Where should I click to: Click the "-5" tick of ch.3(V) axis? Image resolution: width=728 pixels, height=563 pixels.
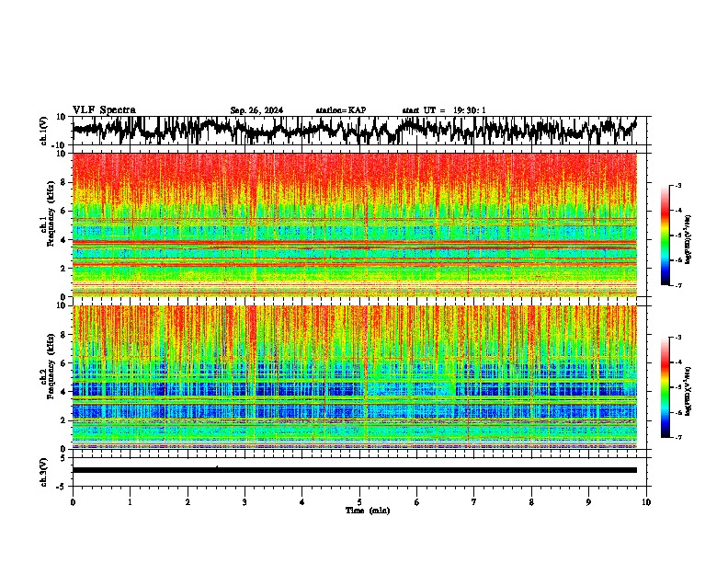pyautogui.click(x=63, y=486)
